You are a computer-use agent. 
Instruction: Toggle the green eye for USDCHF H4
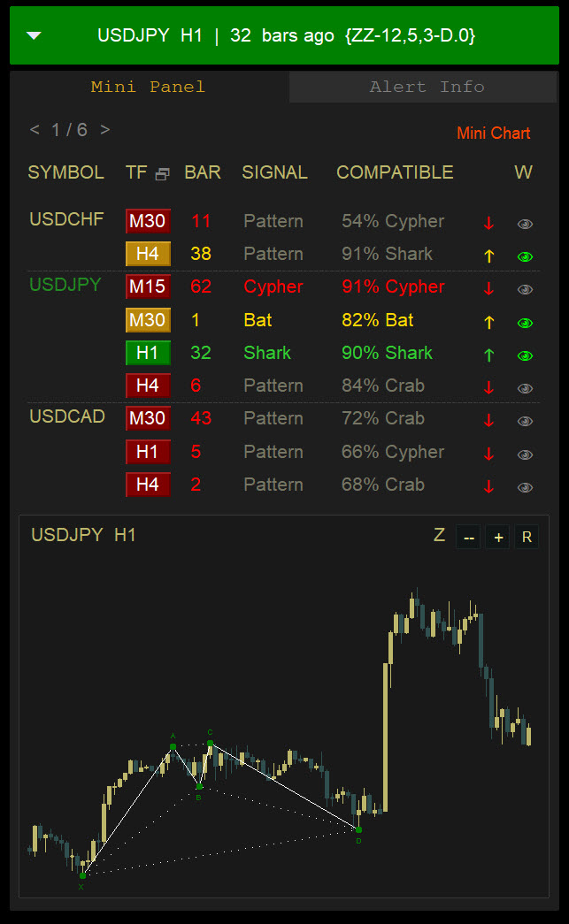pyautogui.click(x=525, y=256)
